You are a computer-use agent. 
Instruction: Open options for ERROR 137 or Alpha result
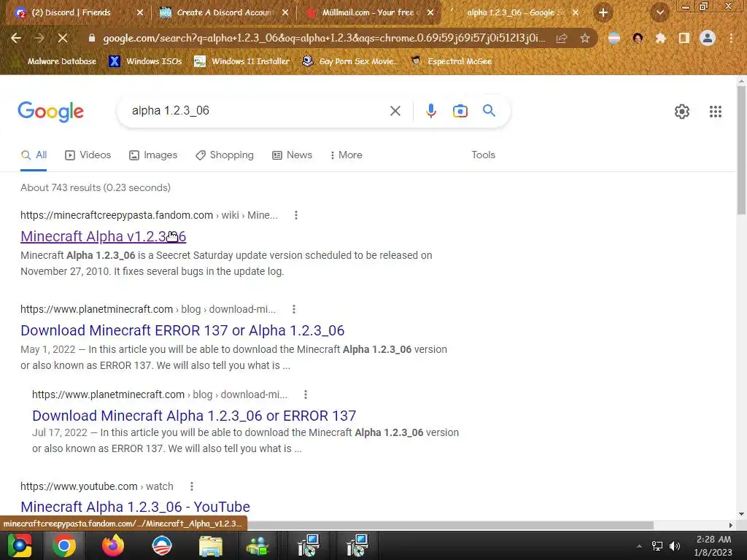[294, 309]
